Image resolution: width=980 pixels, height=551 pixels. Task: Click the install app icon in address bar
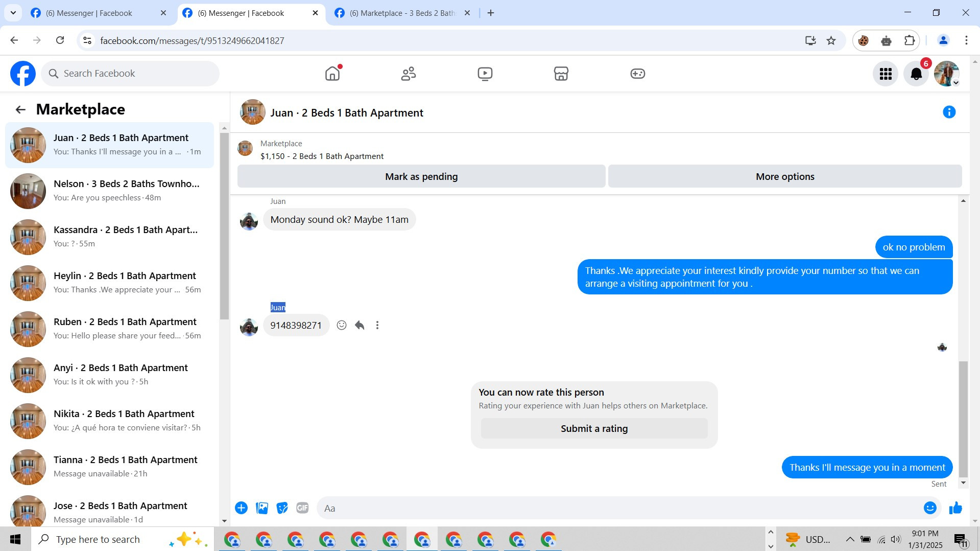coord(810,40)
